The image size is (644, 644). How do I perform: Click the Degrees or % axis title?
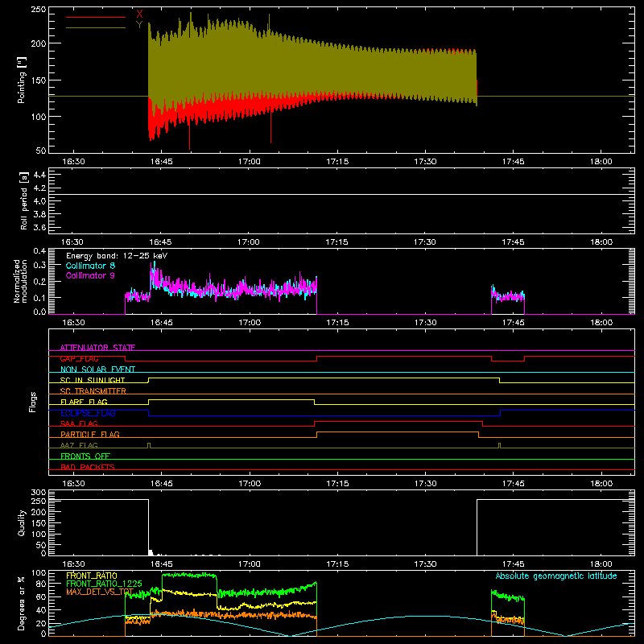(22, 603)
